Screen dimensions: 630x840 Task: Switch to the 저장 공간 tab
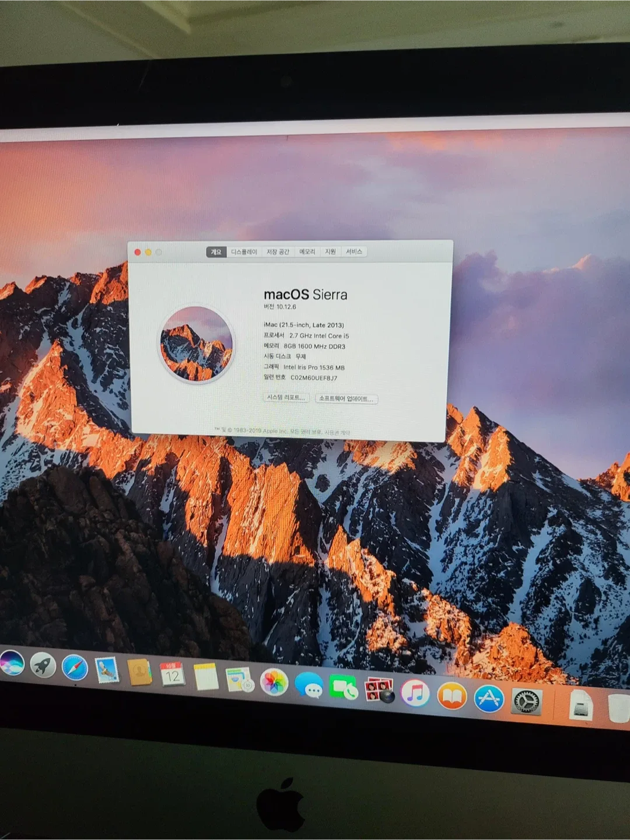278,252
